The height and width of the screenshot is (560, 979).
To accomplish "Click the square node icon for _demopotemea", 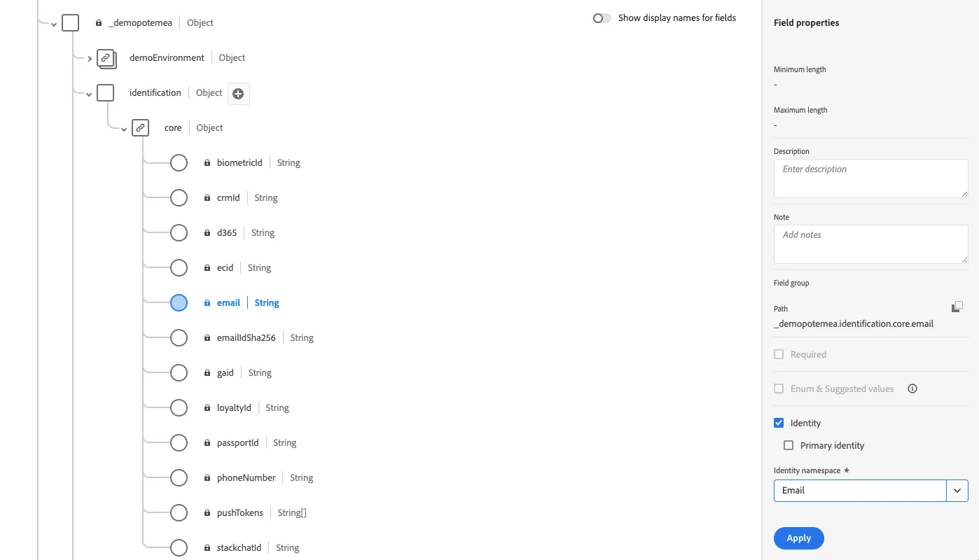I will tap(71, 23).
